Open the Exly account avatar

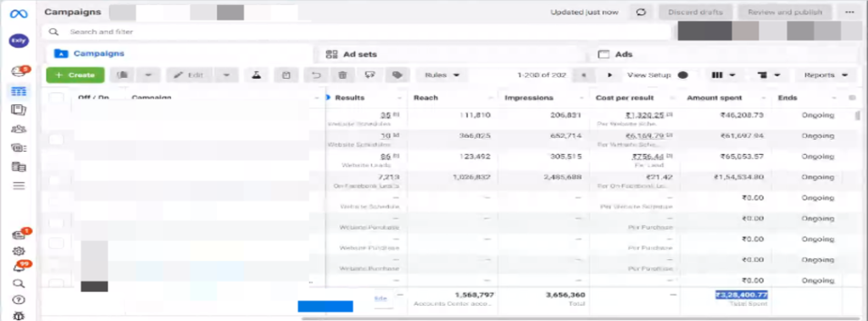click(19, 41)
